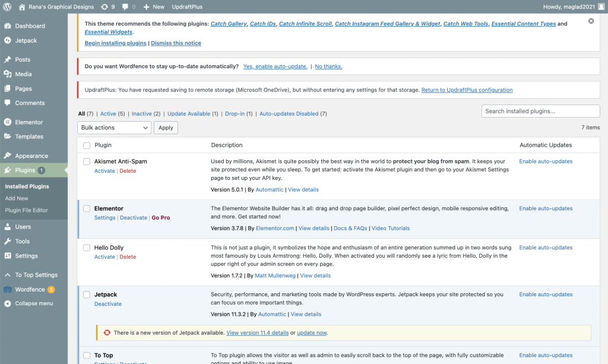Click Return to UpdraftPlus configuration link
608x364 pixels.
click(467, 90)
